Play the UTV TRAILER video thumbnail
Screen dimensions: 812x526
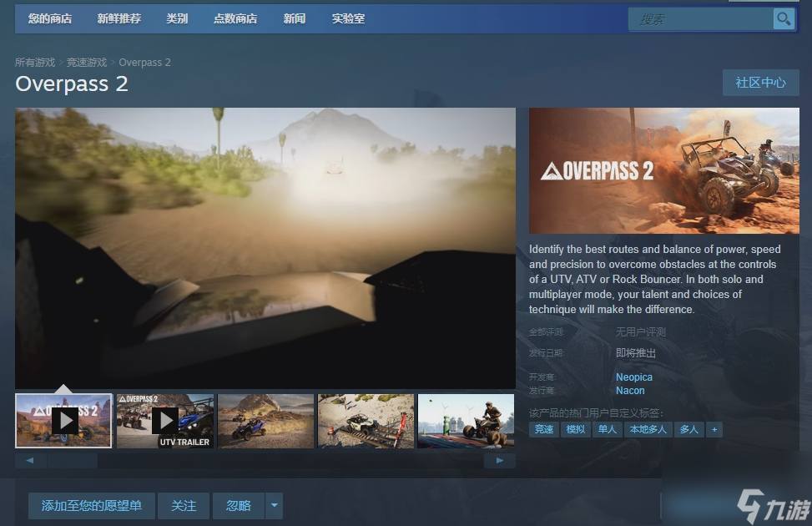point(165,421)
